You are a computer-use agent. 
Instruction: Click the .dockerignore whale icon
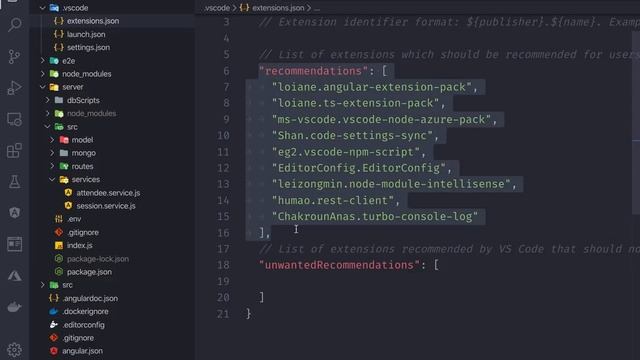click(x=54, y=311)
